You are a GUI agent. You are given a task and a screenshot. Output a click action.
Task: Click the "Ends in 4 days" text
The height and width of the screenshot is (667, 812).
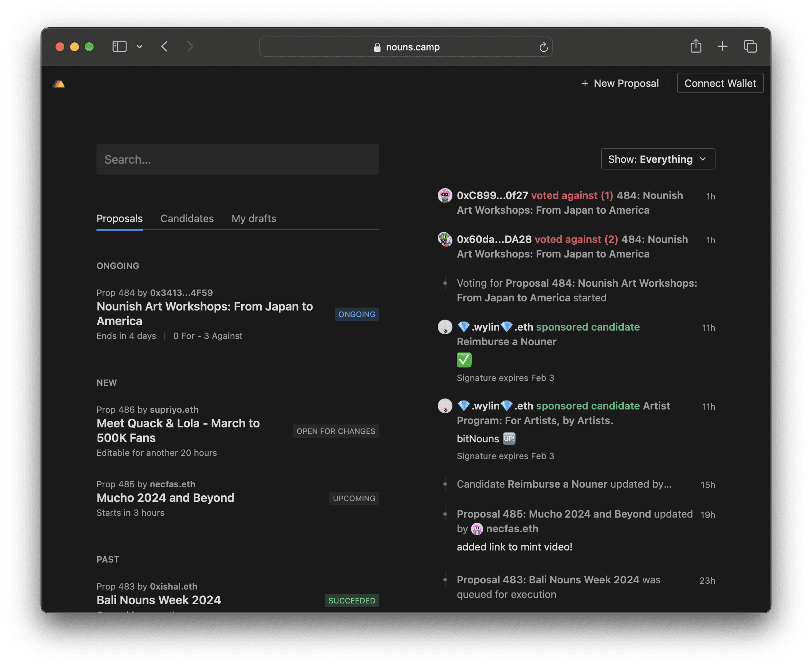[126, 336]
